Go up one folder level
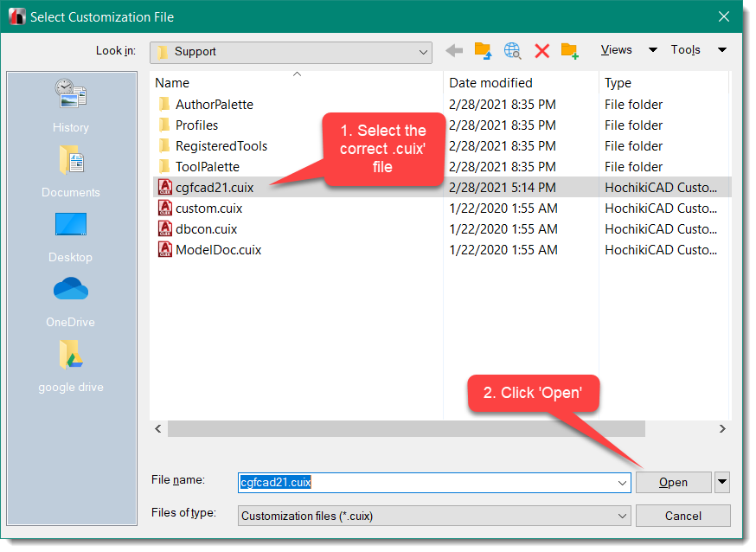Image resolution: width=756 pixels, height=552 pixels. click(484, 51)
